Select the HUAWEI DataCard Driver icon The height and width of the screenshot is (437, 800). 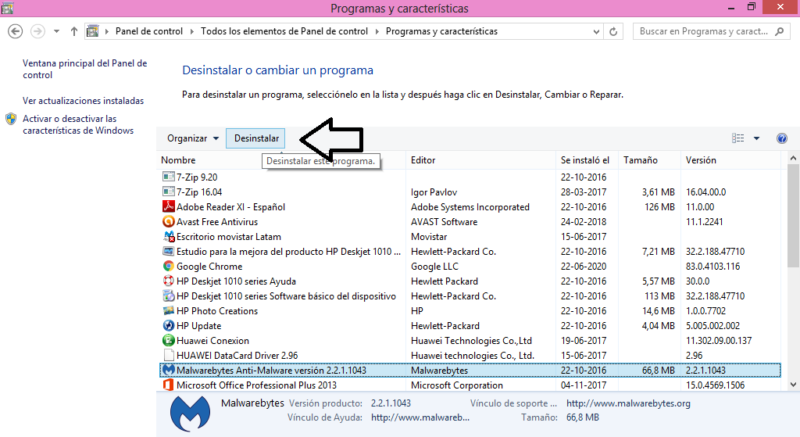tap(168, 355)
